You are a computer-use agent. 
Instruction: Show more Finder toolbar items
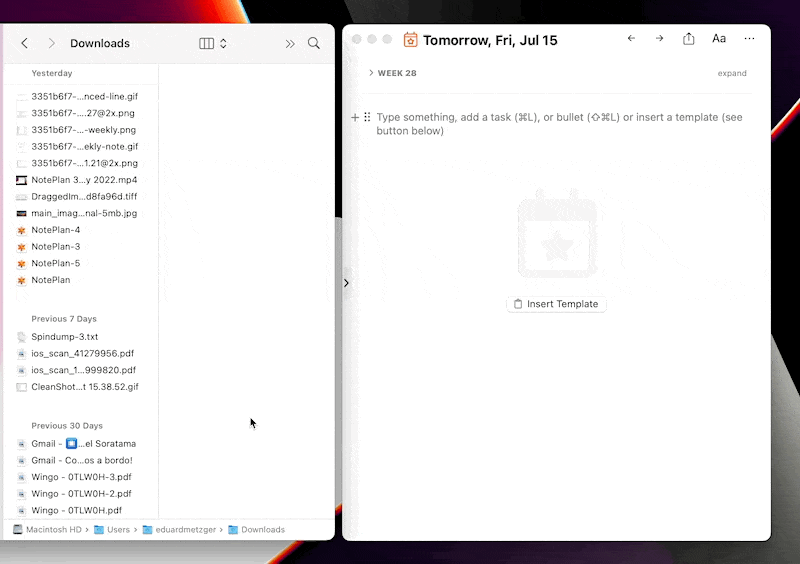pos(290,44)
